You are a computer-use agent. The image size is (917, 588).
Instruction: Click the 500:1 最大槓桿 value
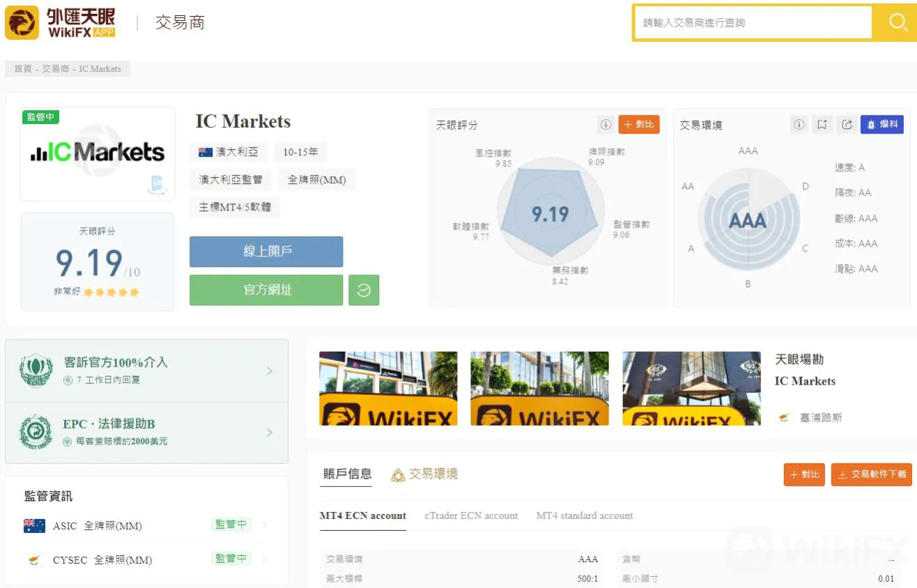point(587,579)
